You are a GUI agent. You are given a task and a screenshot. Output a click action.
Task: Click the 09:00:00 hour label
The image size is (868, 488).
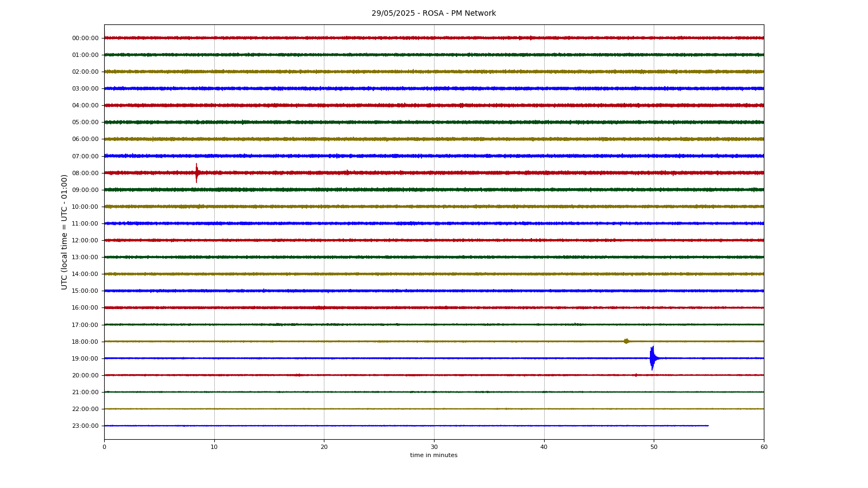click(85, 190)
